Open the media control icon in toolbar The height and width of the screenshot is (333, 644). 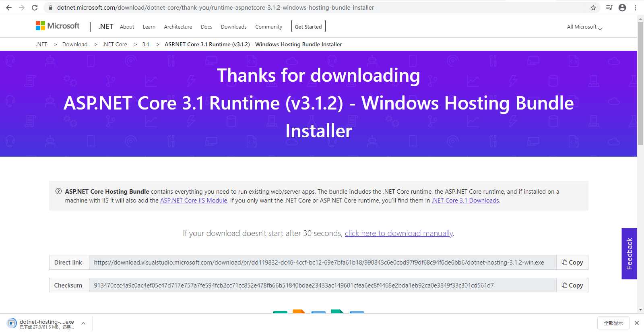pos(609,8)
